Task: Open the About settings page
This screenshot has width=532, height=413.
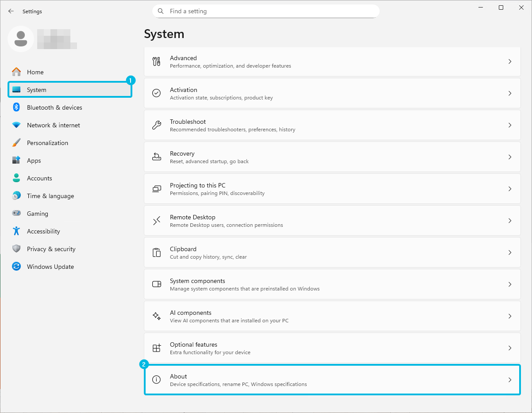Action: pyautogui.click(x=332, y=380)
